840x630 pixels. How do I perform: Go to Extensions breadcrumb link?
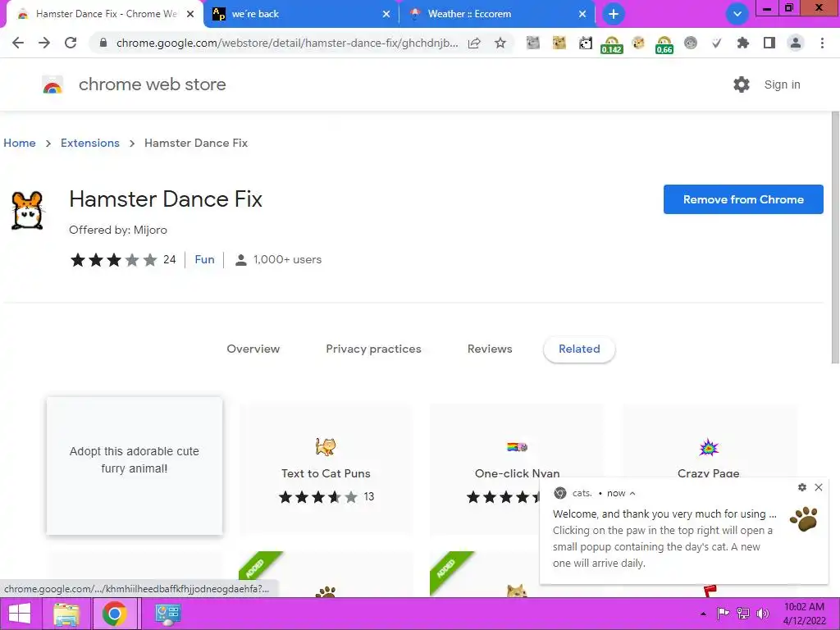90,143
